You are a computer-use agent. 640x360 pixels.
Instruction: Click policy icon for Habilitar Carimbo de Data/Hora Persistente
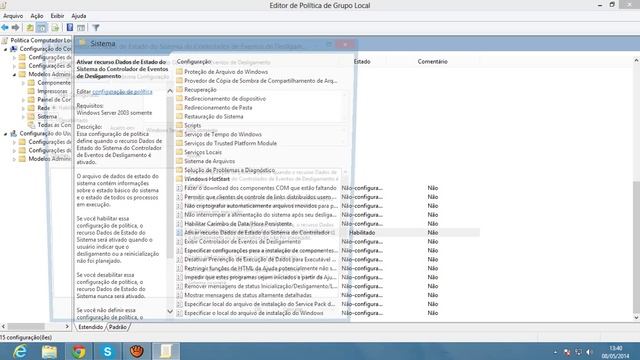tap(179, 224)
